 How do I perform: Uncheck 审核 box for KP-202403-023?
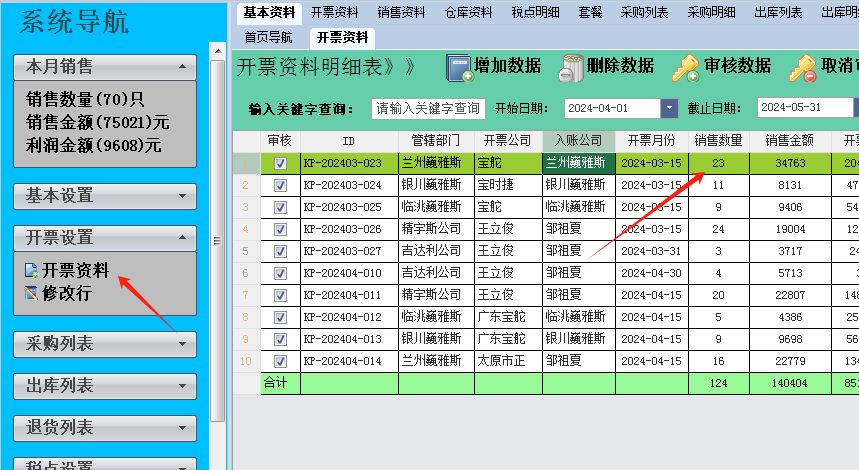[280, 163]
